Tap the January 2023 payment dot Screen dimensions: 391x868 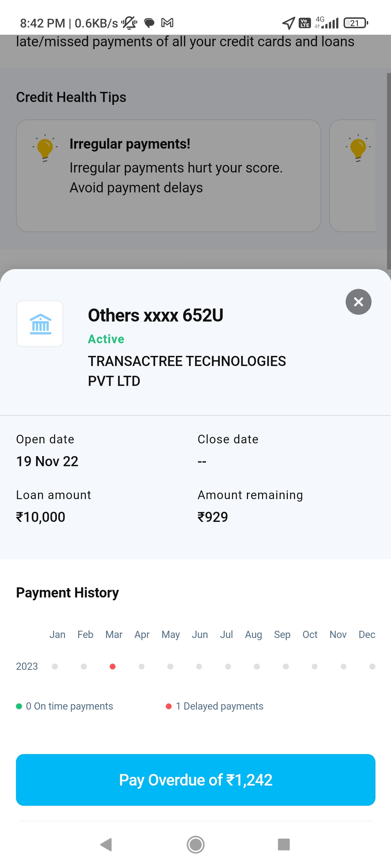click(55, 667)
